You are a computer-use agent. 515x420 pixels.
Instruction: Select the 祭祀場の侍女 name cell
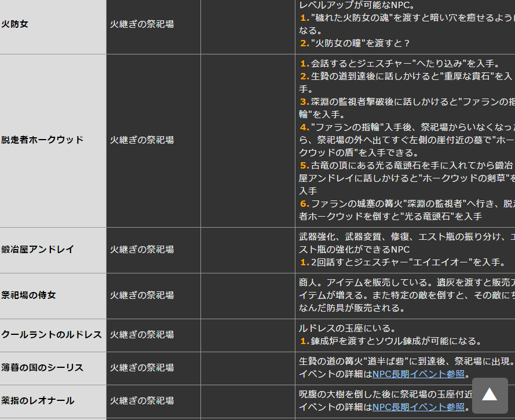click(x=53, y=295)
